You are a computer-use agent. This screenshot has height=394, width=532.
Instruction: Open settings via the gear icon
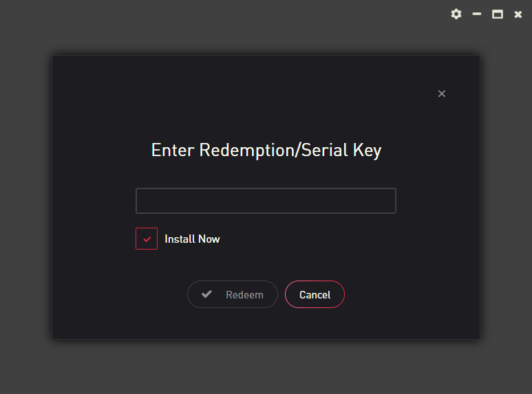(456, 14)
